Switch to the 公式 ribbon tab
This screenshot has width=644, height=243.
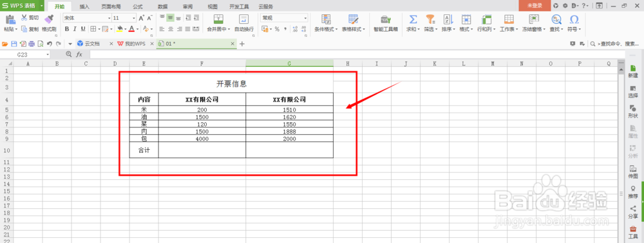point(138,6)
